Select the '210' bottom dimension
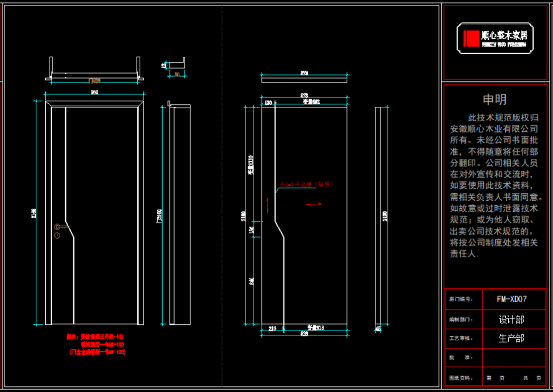553x392 pixels. [x=272, y=328]
